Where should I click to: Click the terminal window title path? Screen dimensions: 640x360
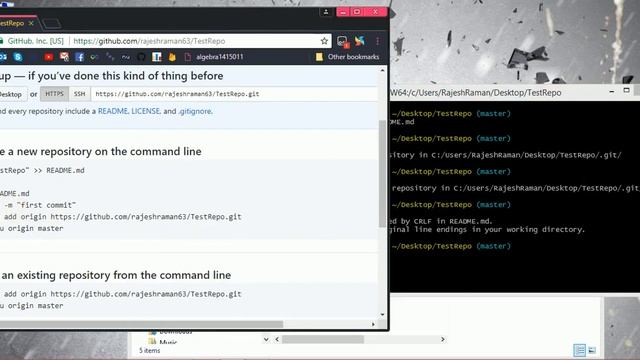[x=476, y=93]
